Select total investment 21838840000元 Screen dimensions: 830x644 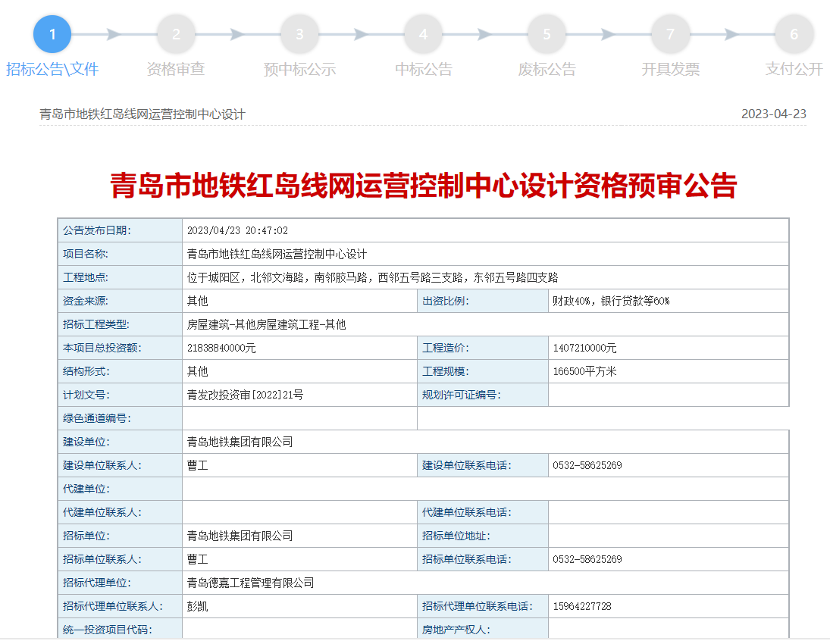(x=221, y=349)
